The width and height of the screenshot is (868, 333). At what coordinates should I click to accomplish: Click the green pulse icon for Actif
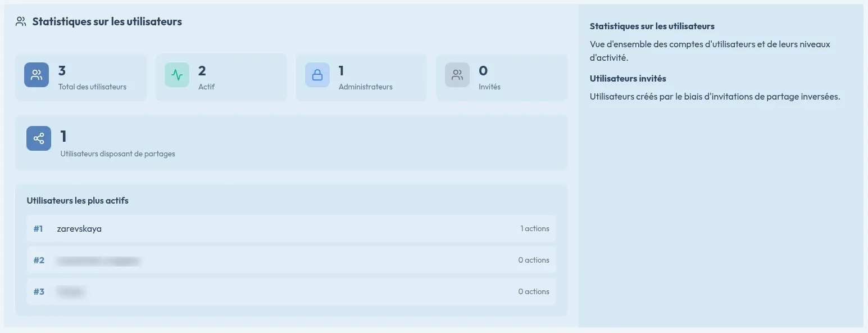pos(177,75)
